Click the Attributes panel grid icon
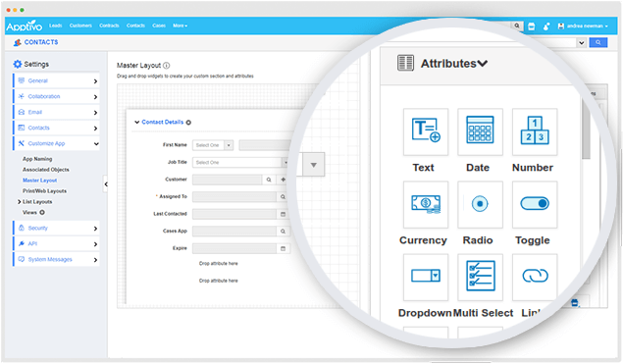This screenshot has height=364, width=623. [x=405, y=63]
